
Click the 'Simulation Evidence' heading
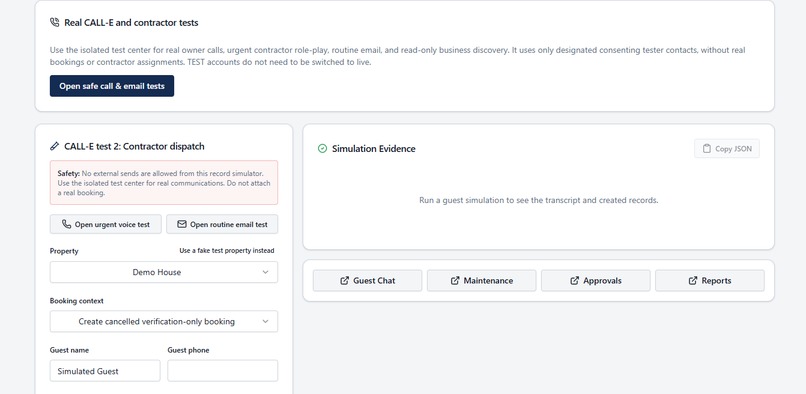374,149
